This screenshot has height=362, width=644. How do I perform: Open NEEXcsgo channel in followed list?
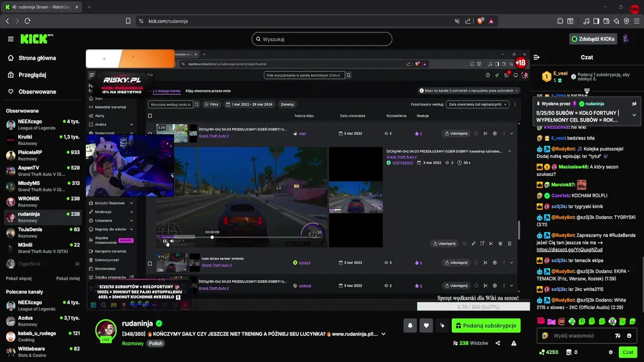point(43,125)
